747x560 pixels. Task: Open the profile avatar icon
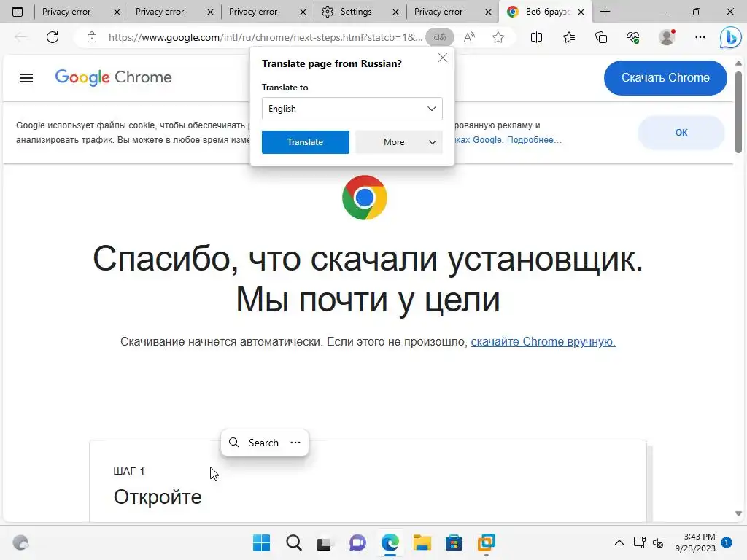pos(667,37)
